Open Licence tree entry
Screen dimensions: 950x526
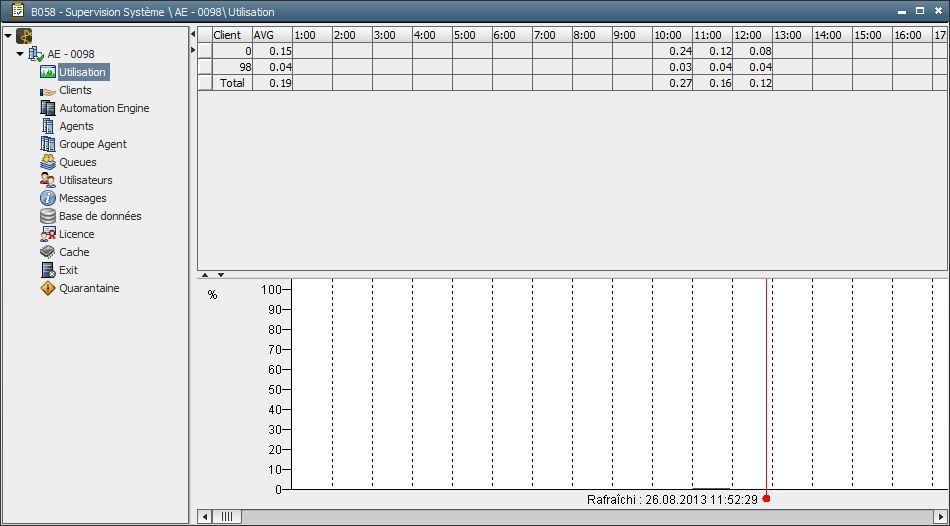(x=76, y=234)
